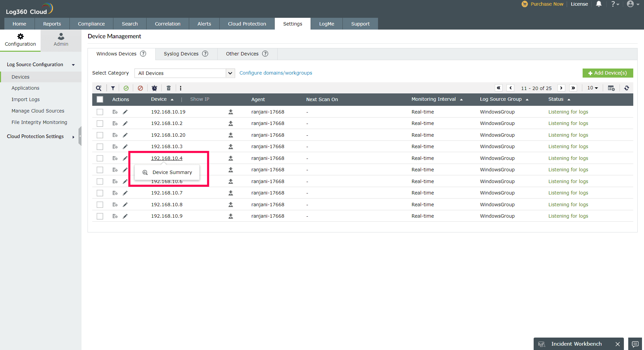
Task: Click Show IP in the header
Action: pyautogui.click(x=200, y=99)
